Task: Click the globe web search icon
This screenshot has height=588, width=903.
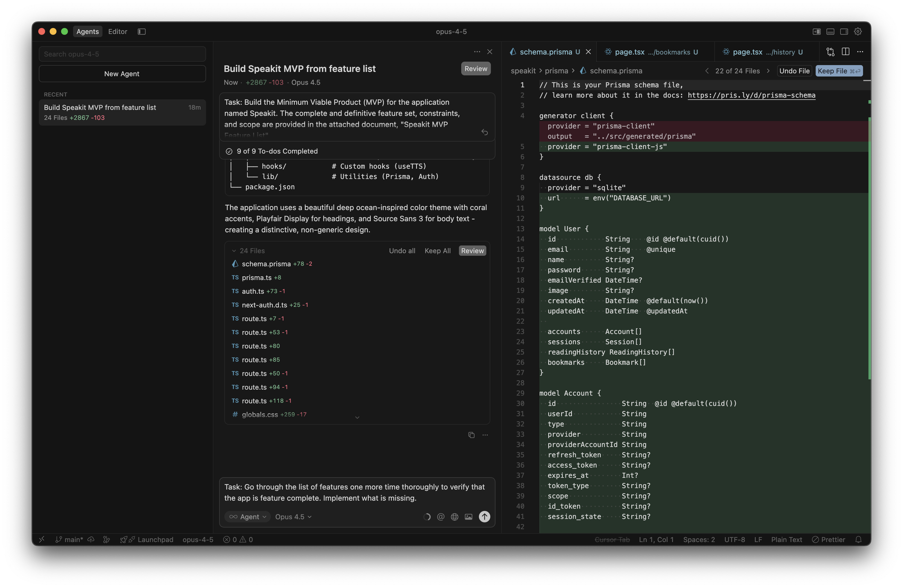Action: click(455, 517)
